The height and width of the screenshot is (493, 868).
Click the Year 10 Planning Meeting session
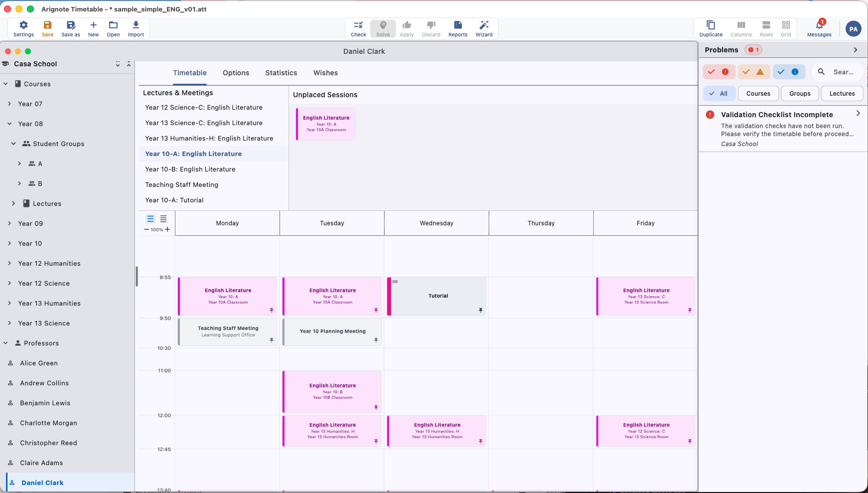coord(332,332)
